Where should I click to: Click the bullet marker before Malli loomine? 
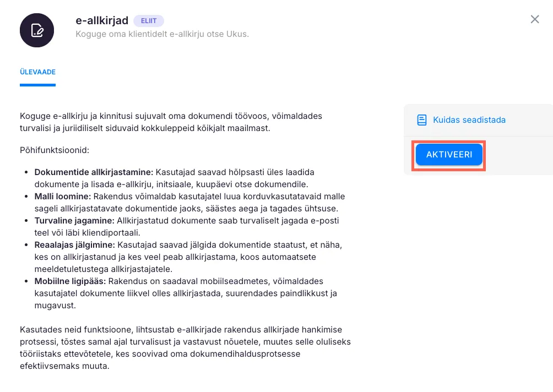point(28,197)
